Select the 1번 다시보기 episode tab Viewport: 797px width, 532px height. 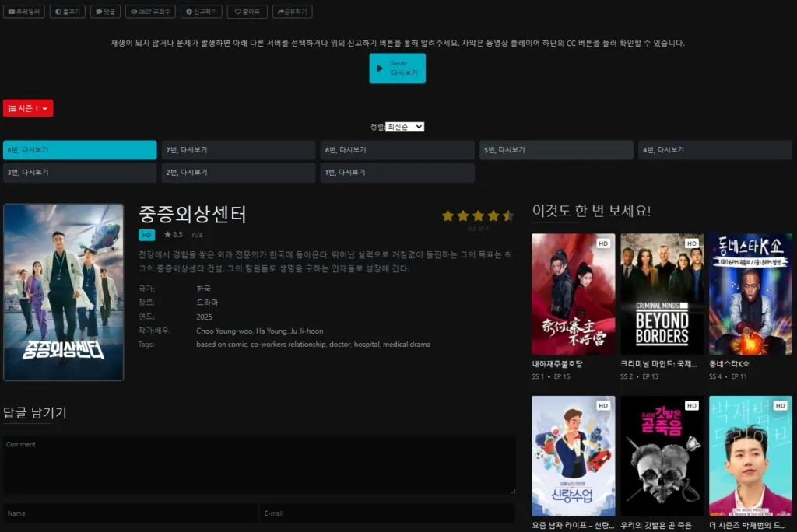click(397, 172)
